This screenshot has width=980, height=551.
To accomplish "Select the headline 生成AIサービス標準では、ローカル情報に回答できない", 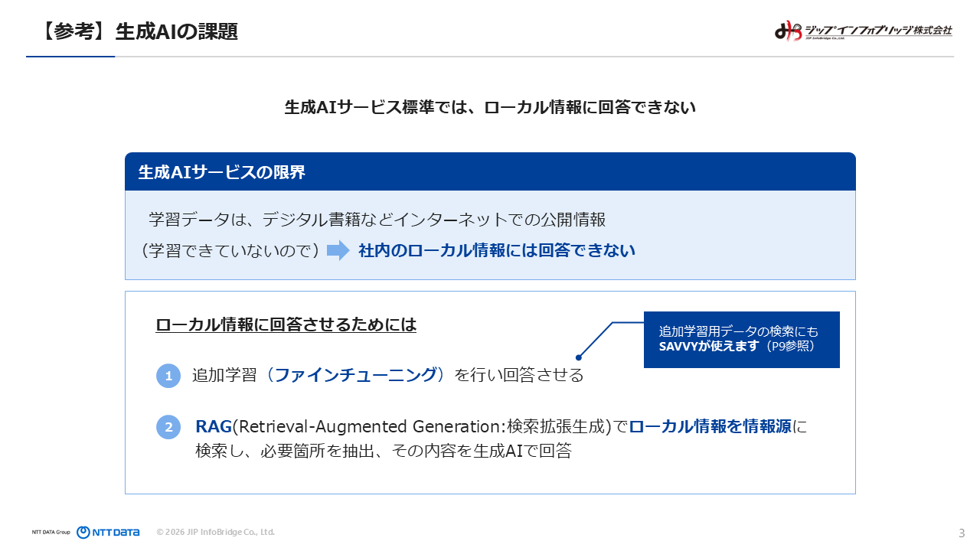I will [490, 107].
